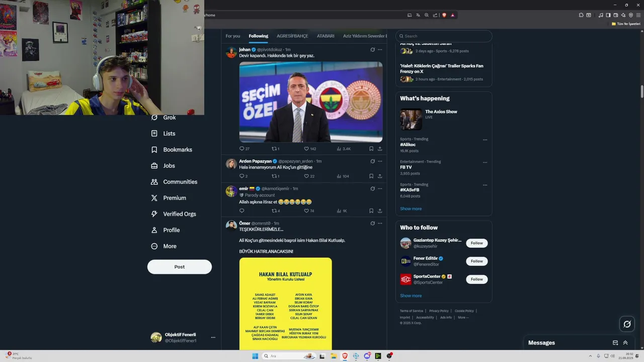
Task: Click the taskbar Ara search box
Action: tap(290, 356)
